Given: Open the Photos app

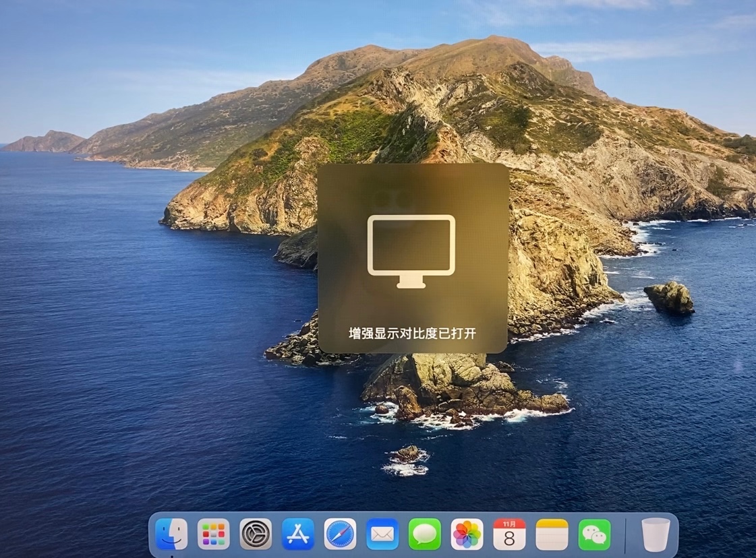Looking at the screenshot, I should (467, 534).
